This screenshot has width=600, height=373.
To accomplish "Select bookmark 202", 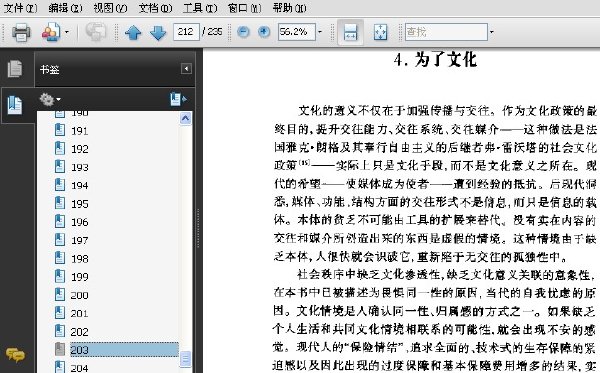I will pyautogui.click(x=80, y=332).
